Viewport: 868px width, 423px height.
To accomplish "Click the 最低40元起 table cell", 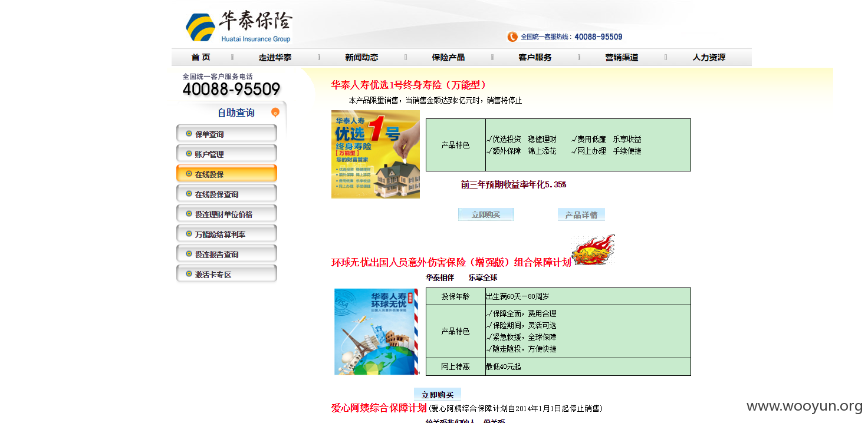I will point(587,366).
